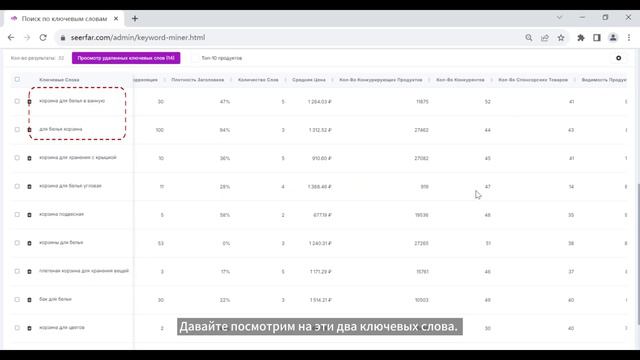Viewport: 640px width, 360px height.
Task: Open table settings gear icon
Action: click(x=618, y=58)
